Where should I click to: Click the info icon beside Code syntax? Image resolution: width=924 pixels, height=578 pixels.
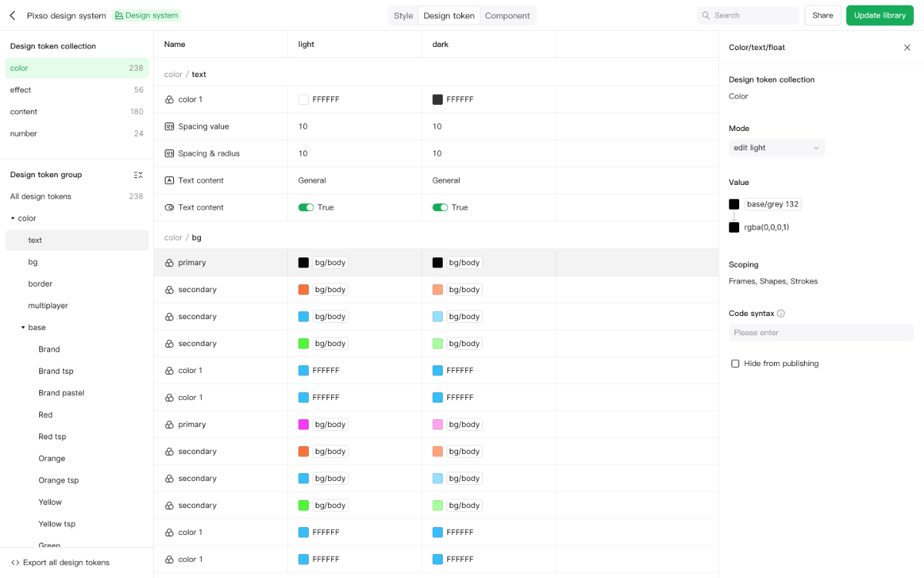click(x=781, y=314)
